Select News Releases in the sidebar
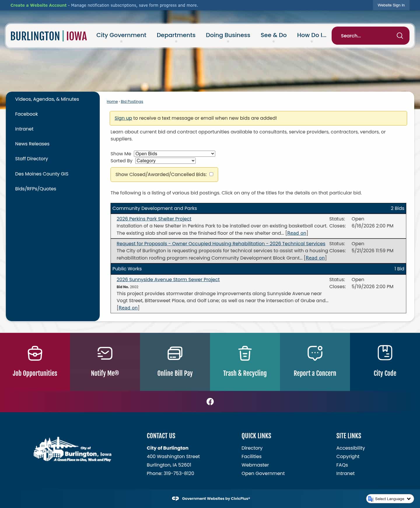Screen dimensions: 420x508 [x=32, y=144]
